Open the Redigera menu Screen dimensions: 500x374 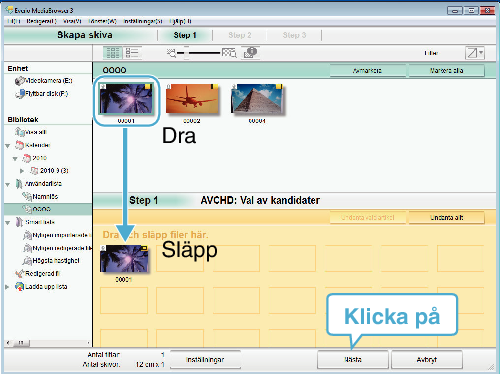pyautogui.click(x=41, y=21)
